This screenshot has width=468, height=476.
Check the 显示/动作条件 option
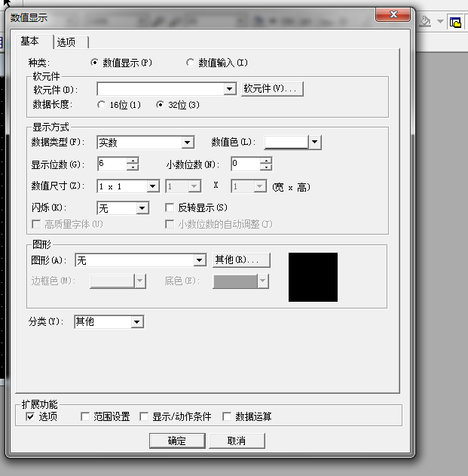(145, 416)
